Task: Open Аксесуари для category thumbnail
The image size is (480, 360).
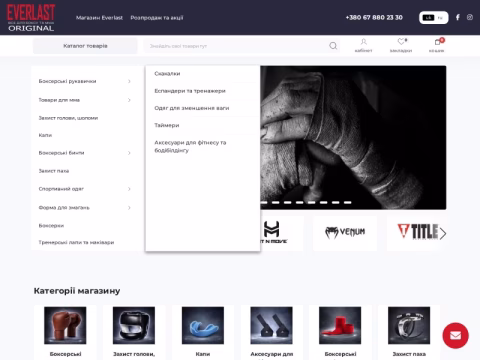Action: point(271,325)
